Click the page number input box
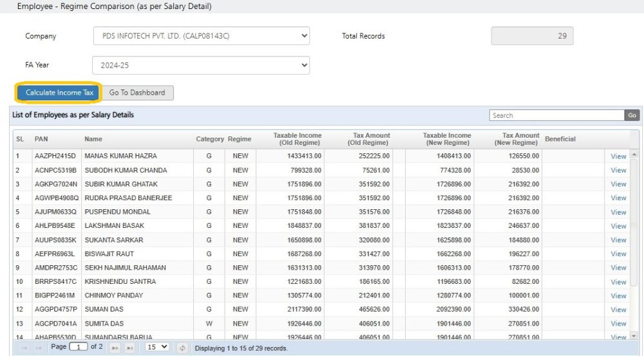This screenshot has height=356, width=644. [79, 347]
